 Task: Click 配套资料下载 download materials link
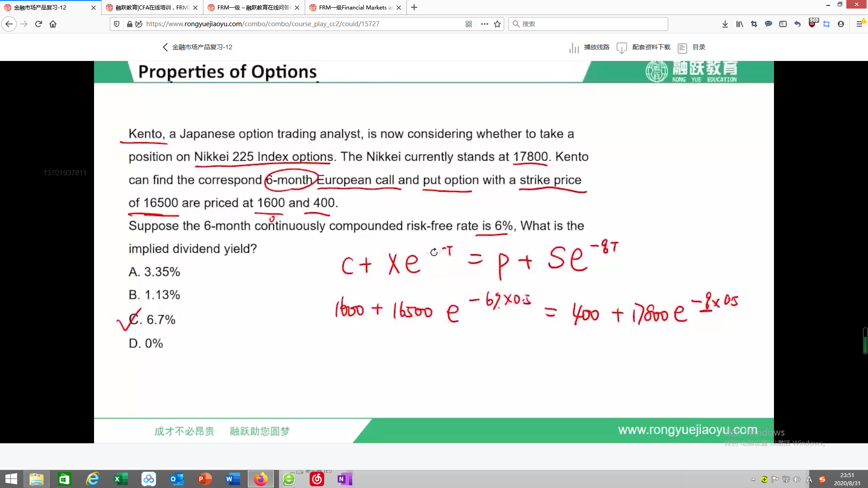click(651, 47)
